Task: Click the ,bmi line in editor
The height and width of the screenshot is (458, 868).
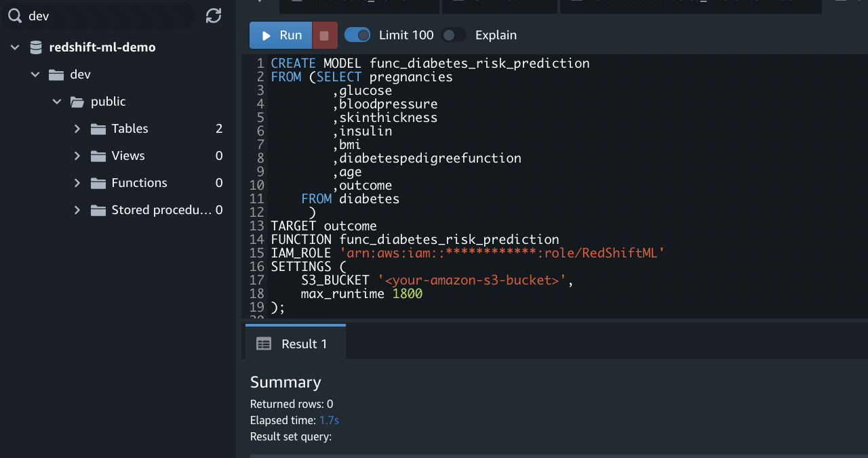Action: (x=347, y=144)
